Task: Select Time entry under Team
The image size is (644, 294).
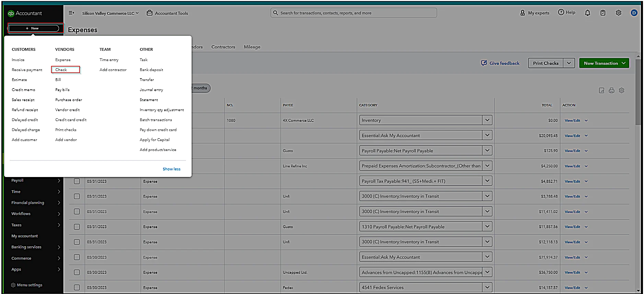Action: point(109,60)
